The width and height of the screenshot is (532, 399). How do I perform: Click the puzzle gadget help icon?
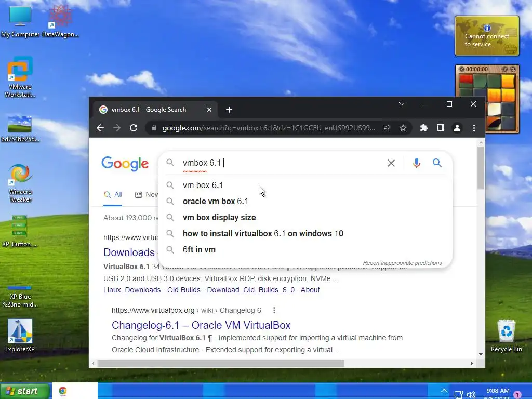pos(505,69)
